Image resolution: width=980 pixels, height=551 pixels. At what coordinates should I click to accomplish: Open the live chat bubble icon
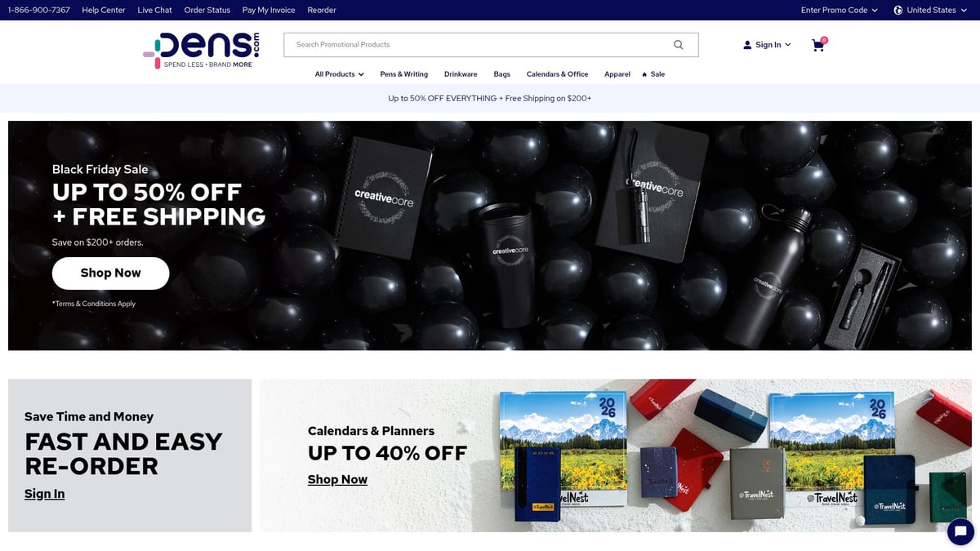tap(960, 531)
